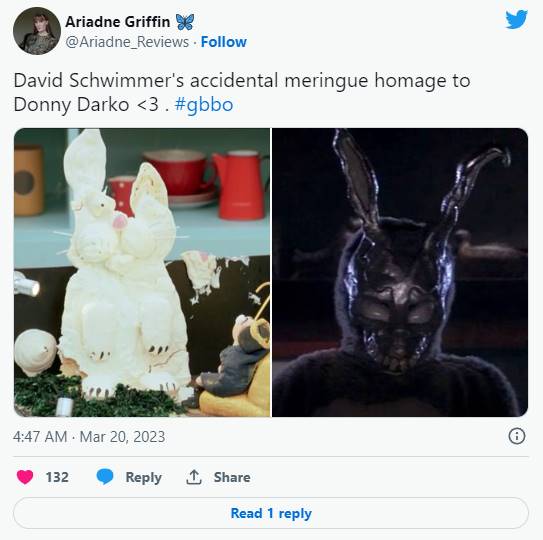Open the 4:47 AM Mar 20, 2023 timestamp
The image size is (543, 540).
(89, 436)
